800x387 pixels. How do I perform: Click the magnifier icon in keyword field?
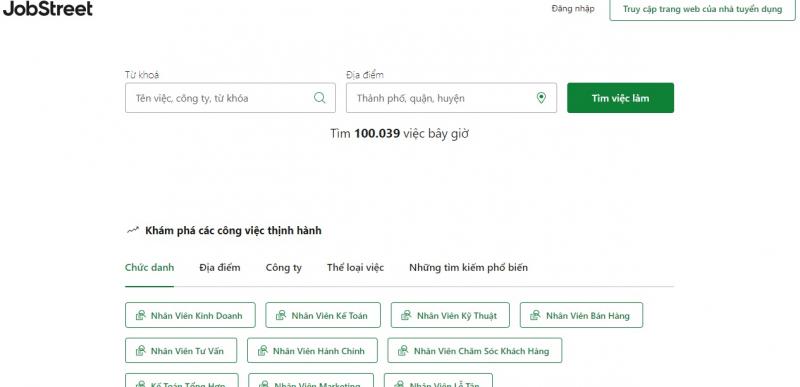(319, 98)
